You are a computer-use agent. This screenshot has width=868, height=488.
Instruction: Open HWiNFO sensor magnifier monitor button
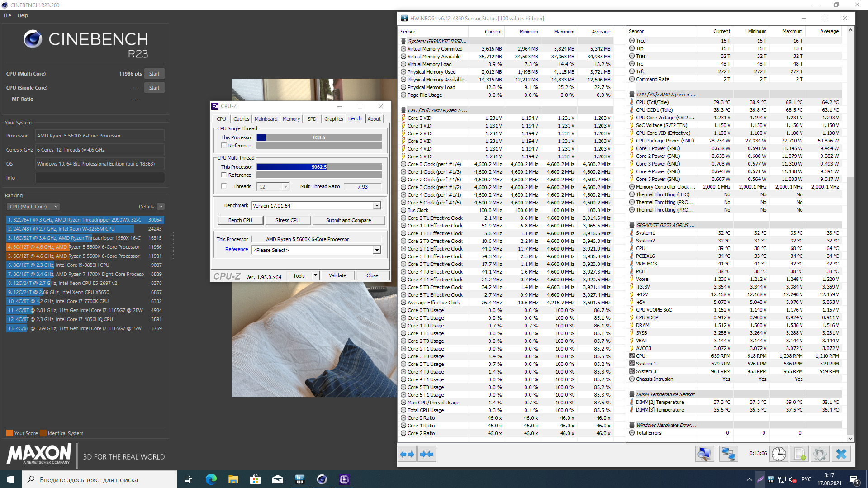704,454
